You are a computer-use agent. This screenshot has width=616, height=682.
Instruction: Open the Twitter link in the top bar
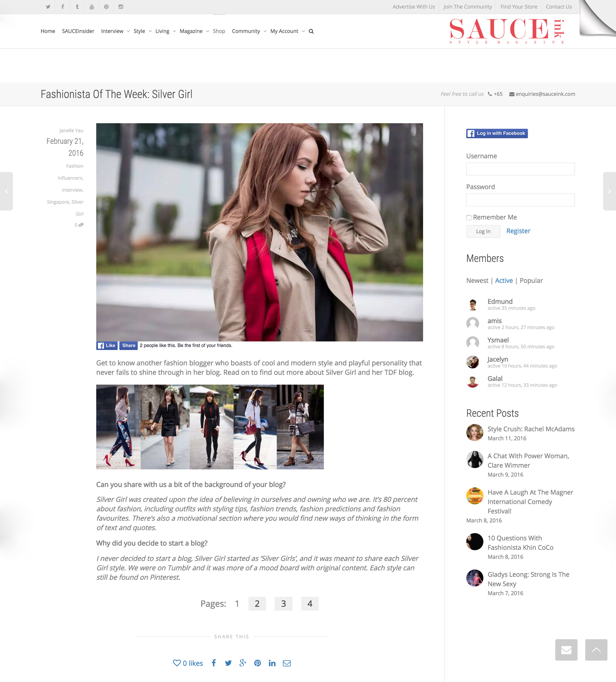[48, 7]
